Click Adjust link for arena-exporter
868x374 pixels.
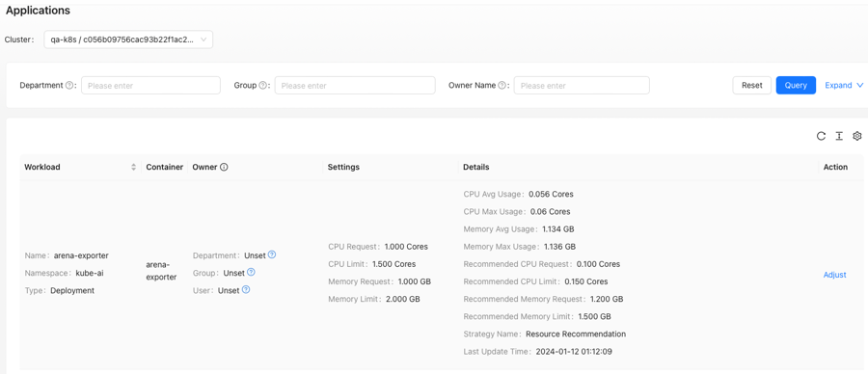pyautogui.click(x=834, y=275)
